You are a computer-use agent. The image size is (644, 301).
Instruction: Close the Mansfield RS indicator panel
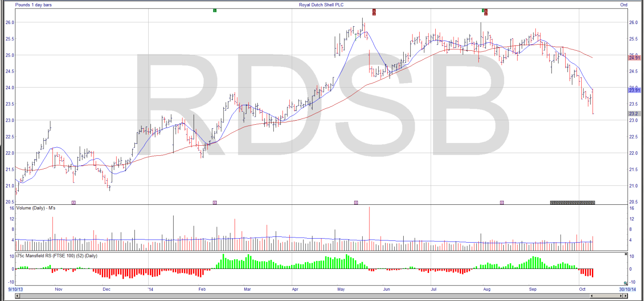pyautogui.click(x=626, y=254)
